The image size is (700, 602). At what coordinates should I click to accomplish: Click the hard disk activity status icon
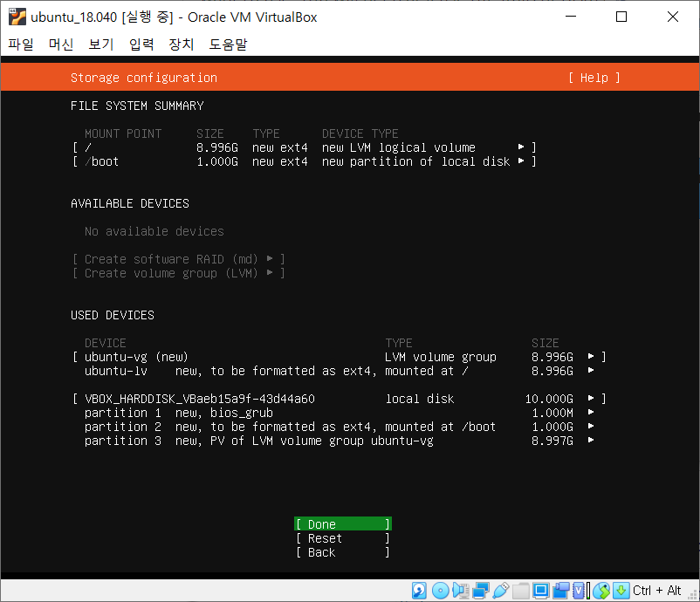pyautogui.click(x=419, y=591)
